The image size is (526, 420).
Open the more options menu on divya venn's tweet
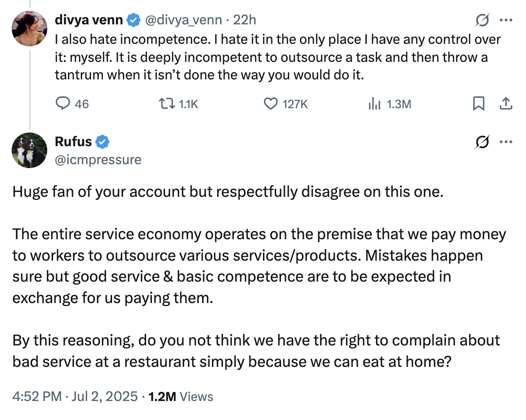(x=506, y=20)
